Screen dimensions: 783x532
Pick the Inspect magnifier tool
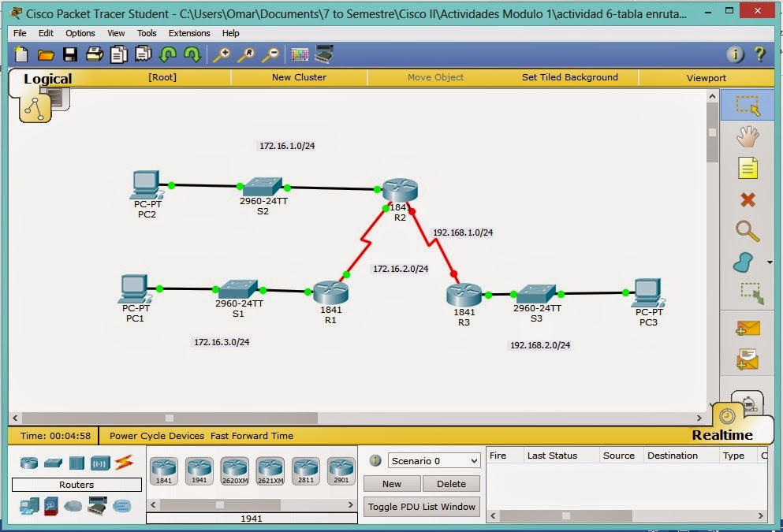pyautogui.click(x=748, y=231)
